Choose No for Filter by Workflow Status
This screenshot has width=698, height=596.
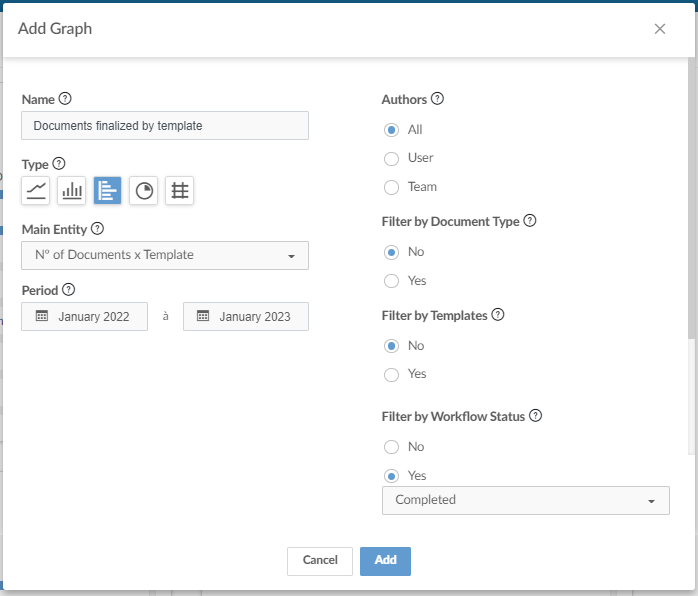[x=391, y=447]
